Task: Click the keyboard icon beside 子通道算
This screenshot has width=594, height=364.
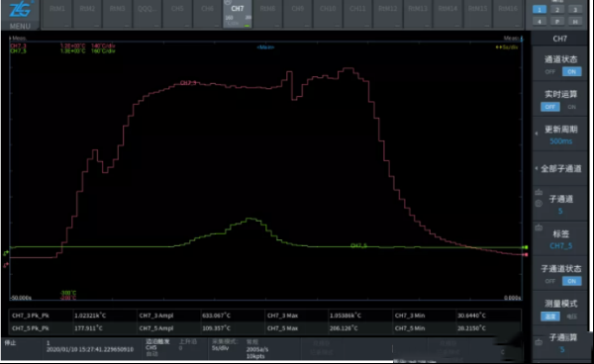Action: tap(539, 342)
